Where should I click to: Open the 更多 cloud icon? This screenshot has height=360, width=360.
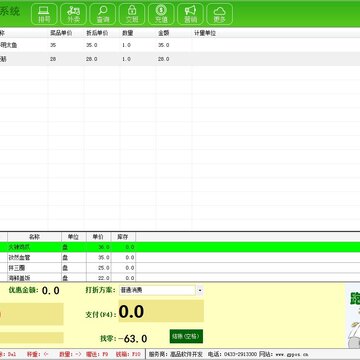(220, 14)
